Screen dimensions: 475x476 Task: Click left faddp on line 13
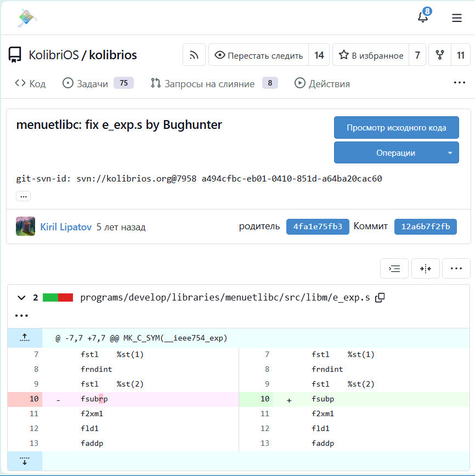coord(92,443)
